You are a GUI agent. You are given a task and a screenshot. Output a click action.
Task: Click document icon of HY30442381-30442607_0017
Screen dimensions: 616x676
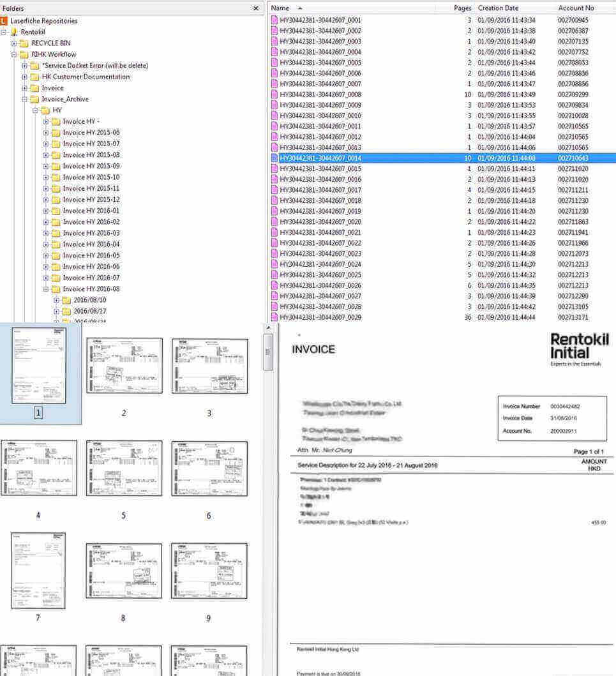coord(274,190)
